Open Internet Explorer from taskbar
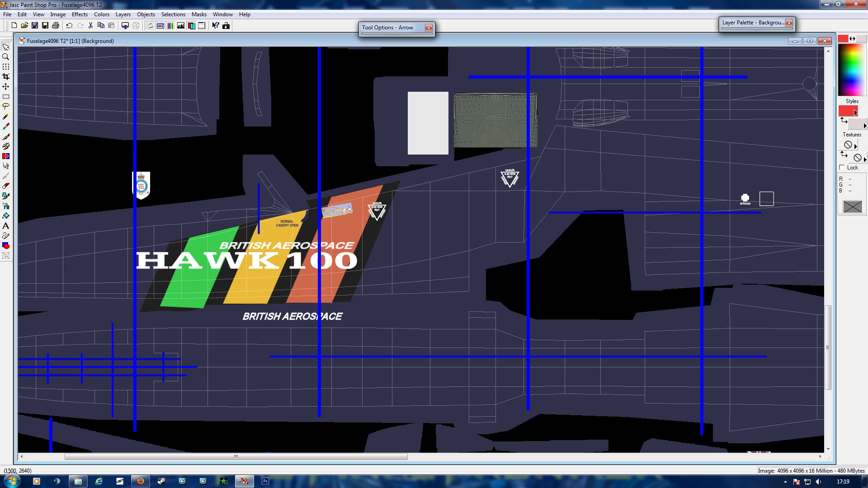The width and height of the screenshot is (868, 488). (99, 481)
